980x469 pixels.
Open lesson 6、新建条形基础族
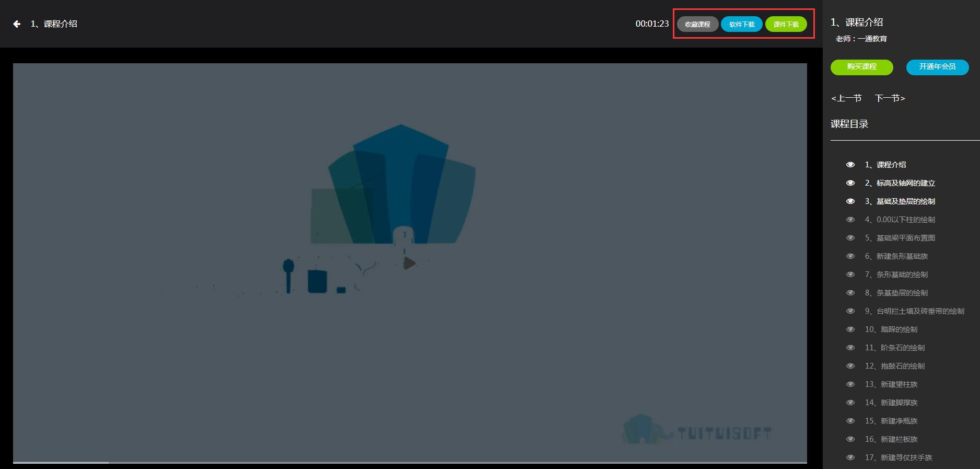pyautogui.click(x=896, y=256)
